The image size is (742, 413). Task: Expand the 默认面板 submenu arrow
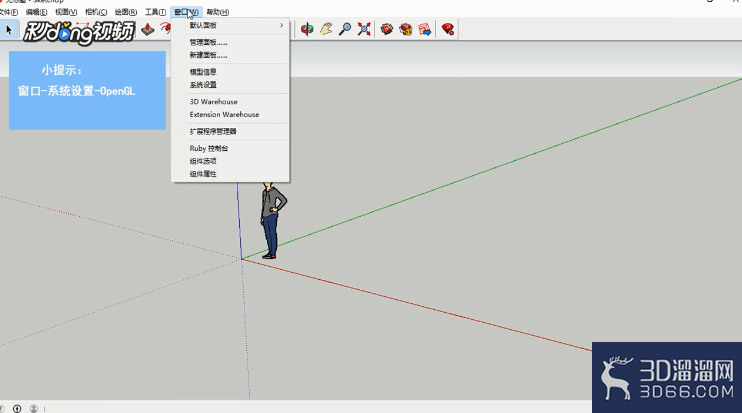pyautogui.click(x=282, y=25)
